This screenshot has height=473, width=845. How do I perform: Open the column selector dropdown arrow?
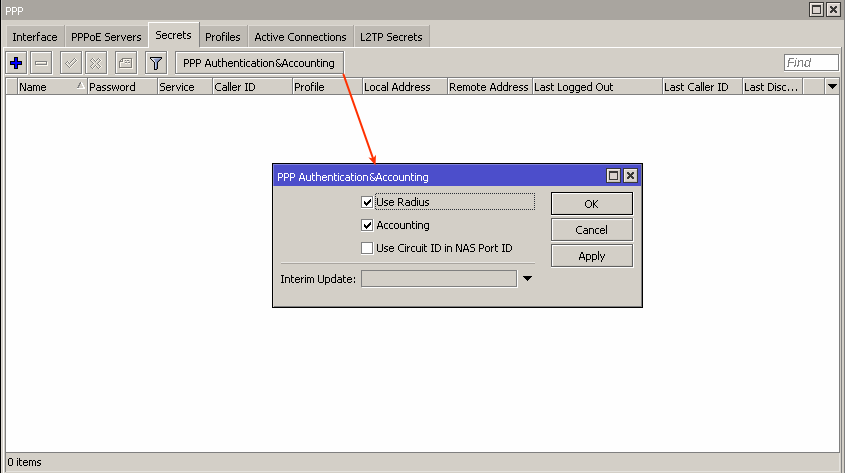pyautogui.click(x=832, y=87)
